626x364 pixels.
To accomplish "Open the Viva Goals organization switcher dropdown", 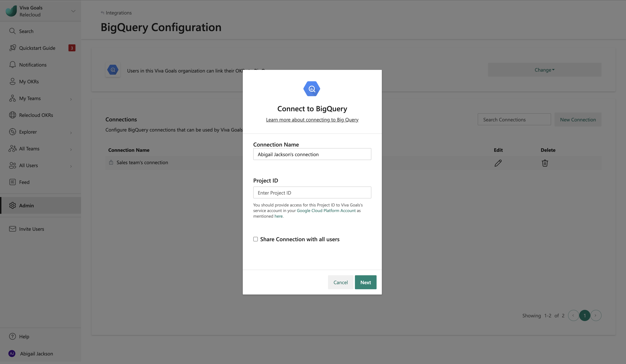I will pyautogui.click(x=73, y=11).
